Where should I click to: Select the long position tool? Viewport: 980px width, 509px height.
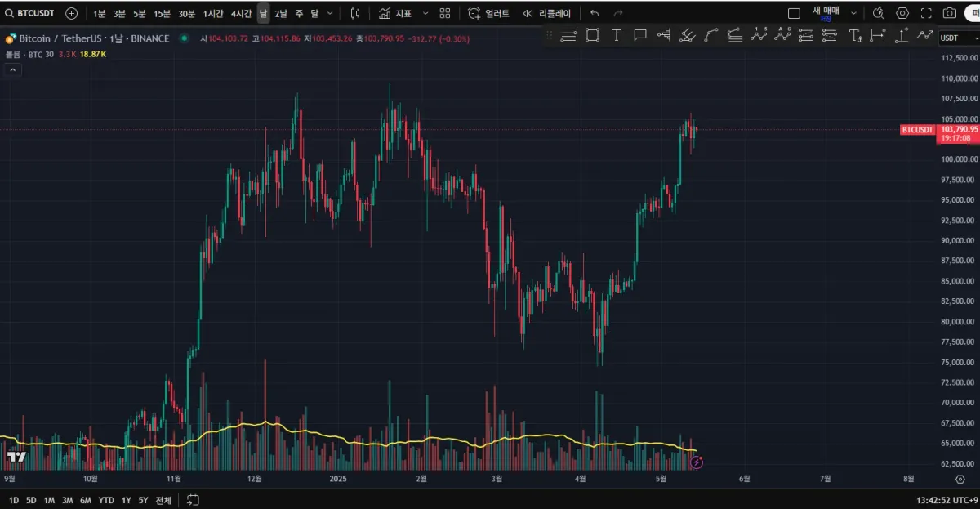pos(806,35)
